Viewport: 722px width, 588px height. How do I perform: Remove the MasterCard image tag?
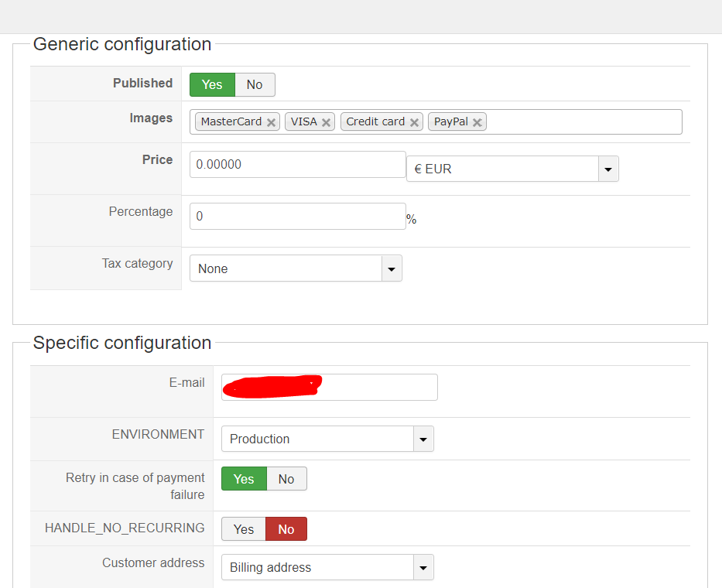click(271, 122)
